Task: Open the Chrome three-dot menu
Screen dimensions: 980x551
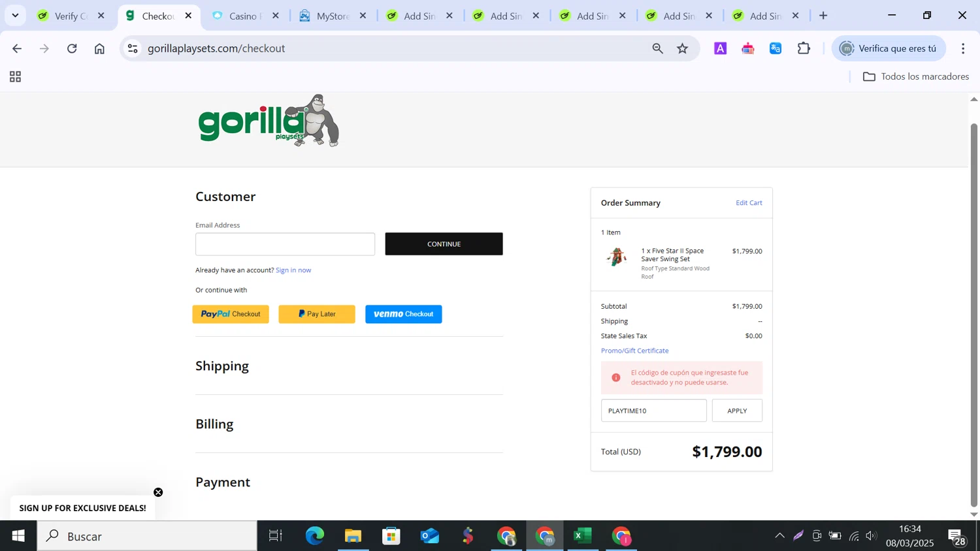Action: point(963,48)
